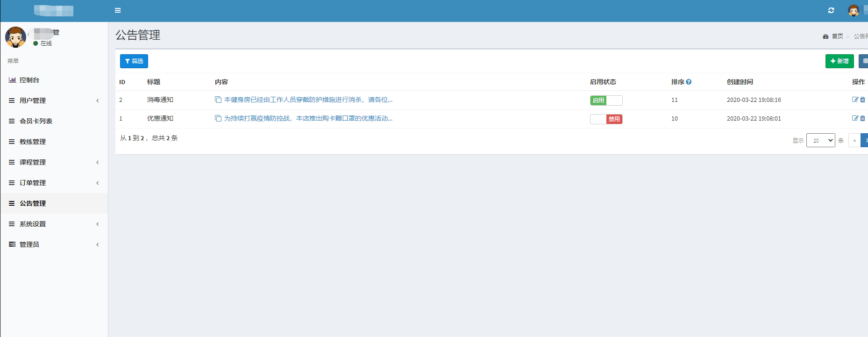
Task: Click the blue 筛选 filter button
Action: click(134, 61)
